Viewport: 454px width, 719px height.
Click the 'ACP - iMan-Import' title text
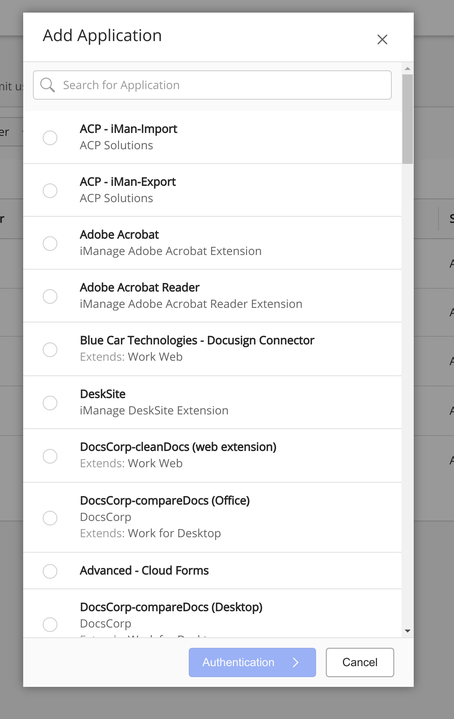(128, 129)
